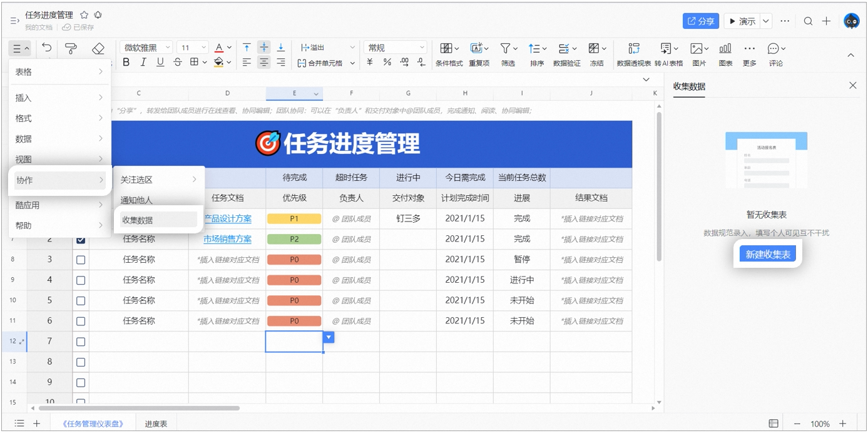Open the 常规 number format dropdown
The height and width of the screenshot is (433, 868).
click(x=396, y=48)
